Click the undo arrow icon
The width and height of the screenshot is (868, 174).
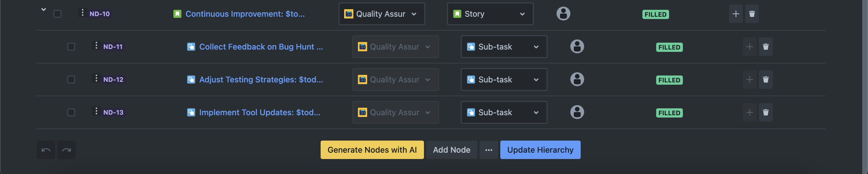coord(46,150)
